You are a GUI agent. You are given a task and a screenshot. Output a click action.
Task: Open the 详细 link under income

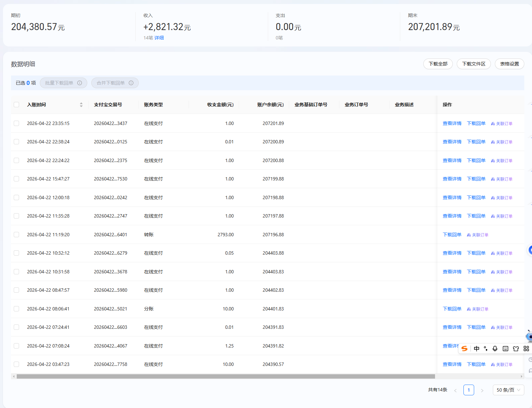point(159,38)
